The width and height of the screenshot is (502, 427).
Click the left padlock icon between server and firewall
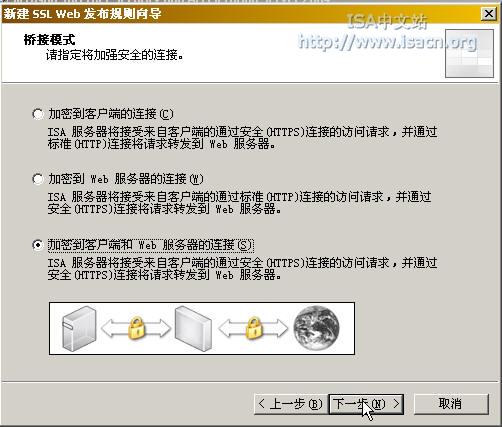click(x=136, y=328)
